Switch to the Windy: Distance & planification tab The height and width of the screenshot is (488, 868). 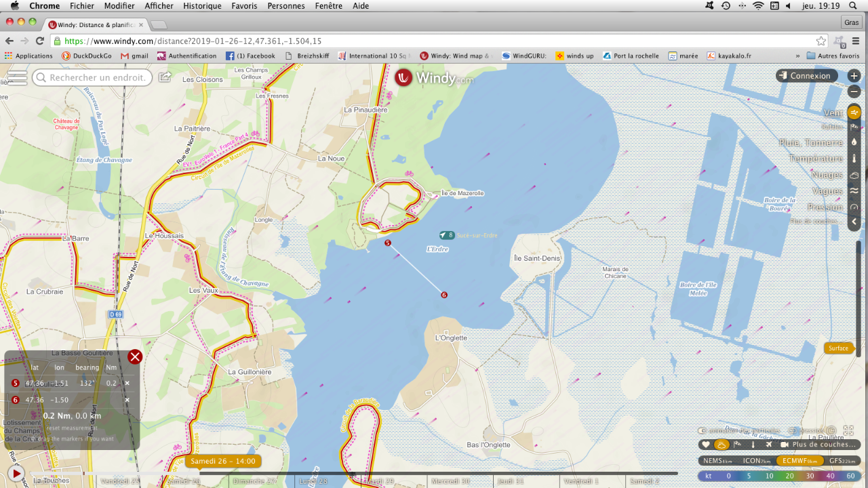(x=95, y=24)
